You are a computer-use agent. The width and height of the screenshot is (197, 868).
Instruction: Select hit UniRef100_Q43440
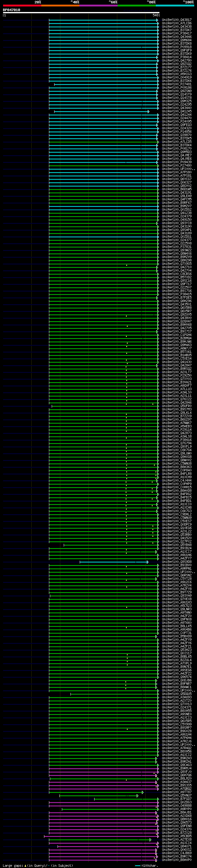[x=176, y=108]
